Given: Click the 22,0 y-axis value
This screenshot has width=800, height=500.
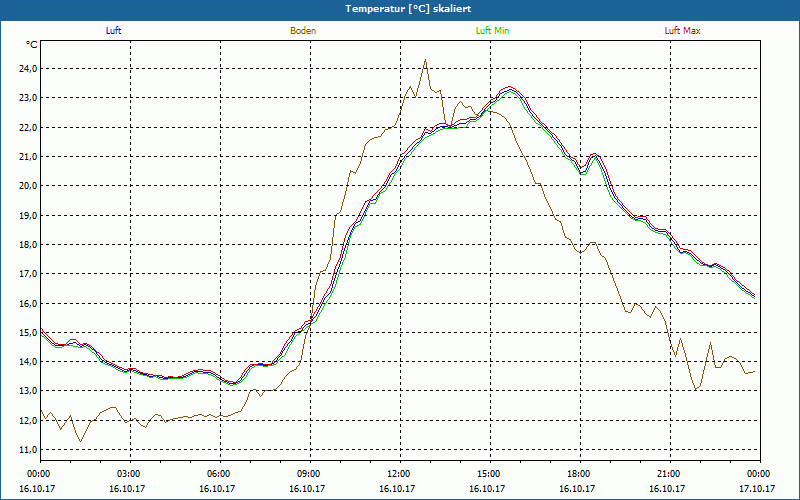Looking at the screenshot, I should tap(29, 127).
